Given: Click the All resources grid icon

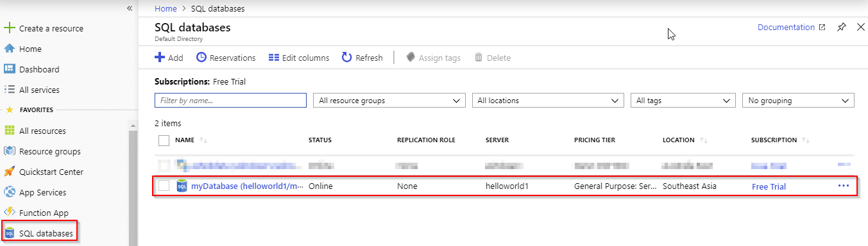Looking at the screenshot, I should (x=9, y=131).
